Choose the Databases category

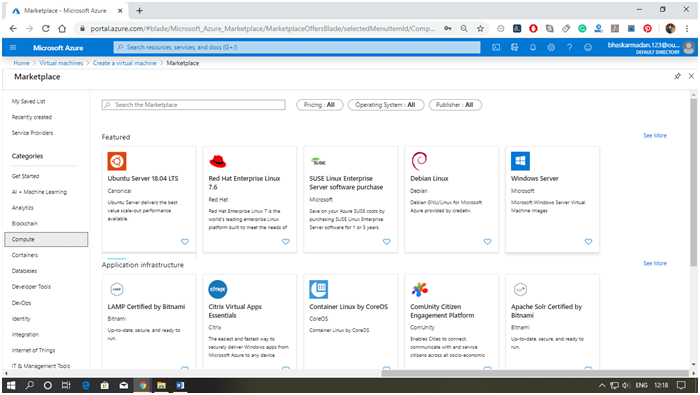(x=25, y=271)
